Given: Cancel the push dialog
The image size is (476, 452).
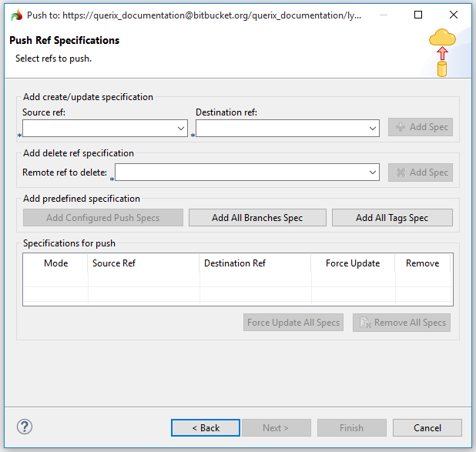Looking at the screenshot, I should [x=427, y=428].
